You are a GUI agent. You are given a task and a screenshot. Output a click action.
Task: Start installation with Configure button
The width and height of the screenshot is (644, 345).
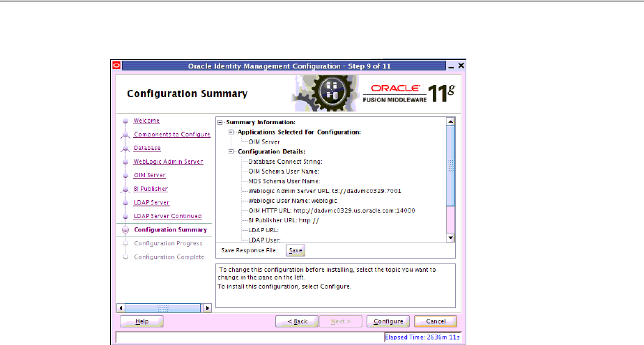pos(388,321)
